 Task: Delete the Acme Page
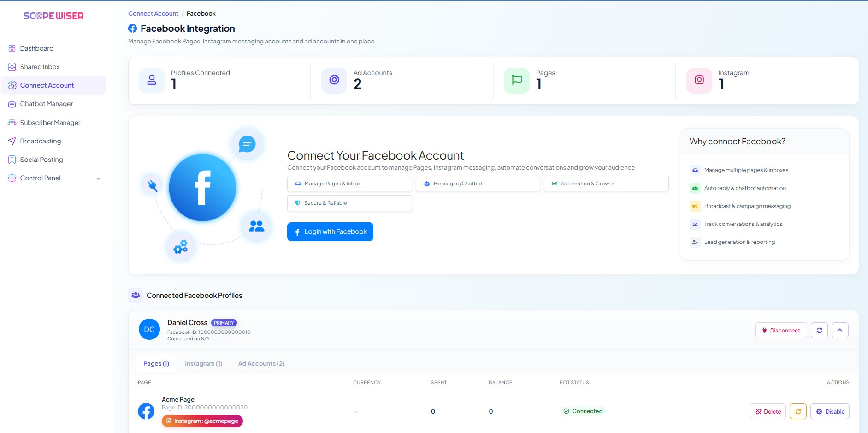(x=768, y=411)
